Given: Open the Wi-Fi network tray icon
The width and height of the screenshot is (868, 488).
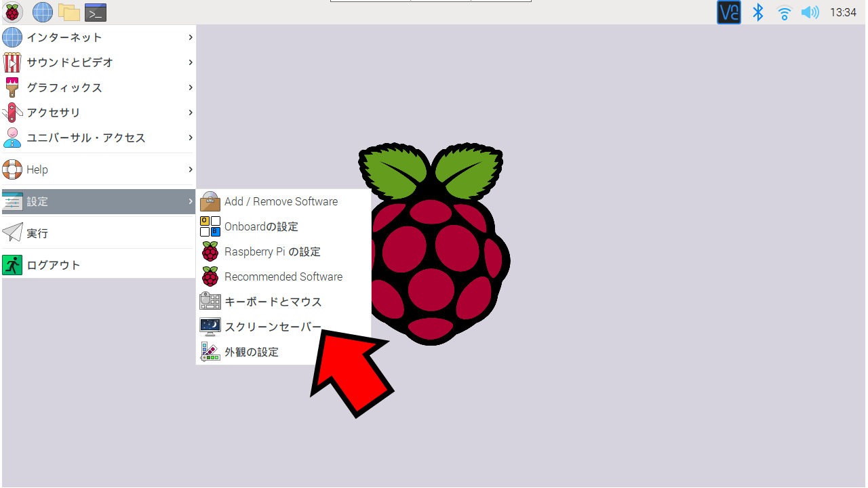Looking at the screenshot, I should [785, 12].
